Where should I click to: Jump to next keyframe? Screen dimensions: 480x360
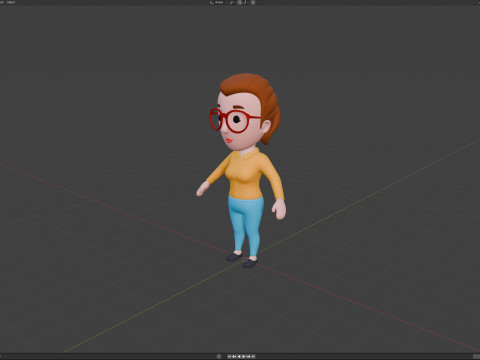pos(248,356)
